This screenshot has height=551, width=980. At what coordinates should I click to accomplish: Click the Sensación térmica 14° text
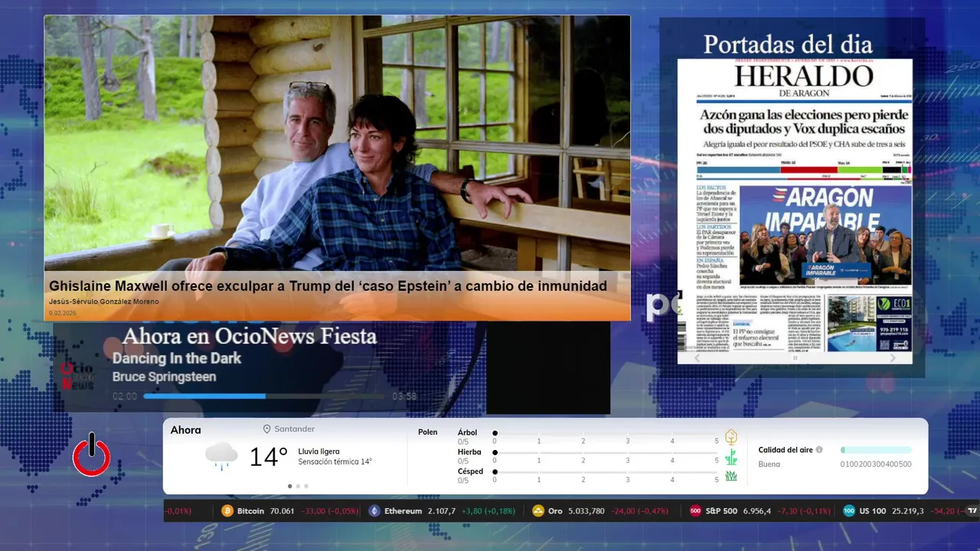point(335,461)
